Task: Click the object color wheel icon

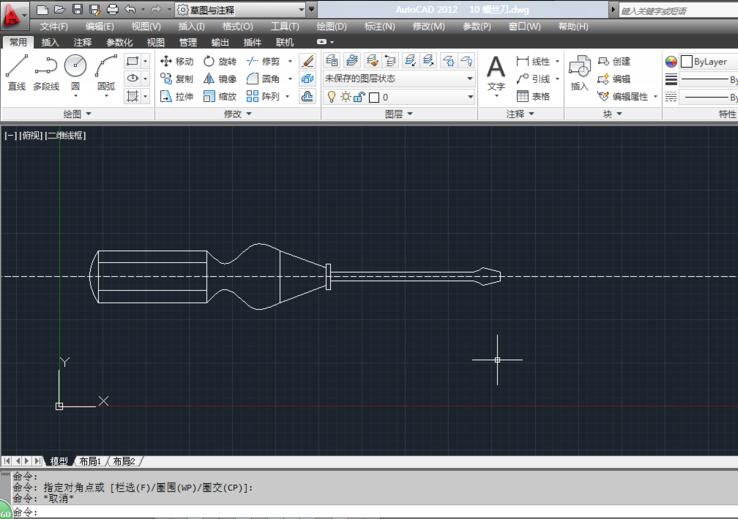Action: point(671,62)
